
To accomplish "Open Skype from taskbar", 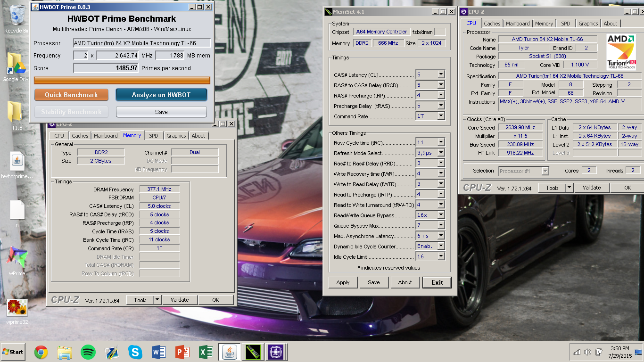I will [135, 352].
